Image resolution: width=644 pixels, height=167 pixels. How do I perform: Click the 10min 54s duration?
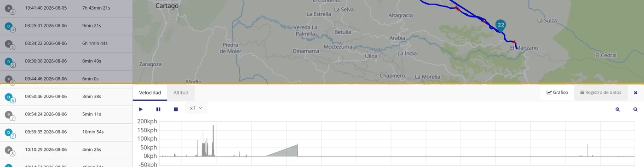(x=93, y=132)
